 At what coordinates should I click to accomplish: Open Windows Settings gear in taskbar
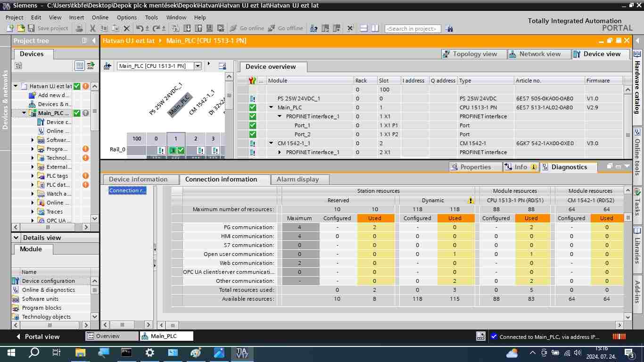(x=149, y=352)
